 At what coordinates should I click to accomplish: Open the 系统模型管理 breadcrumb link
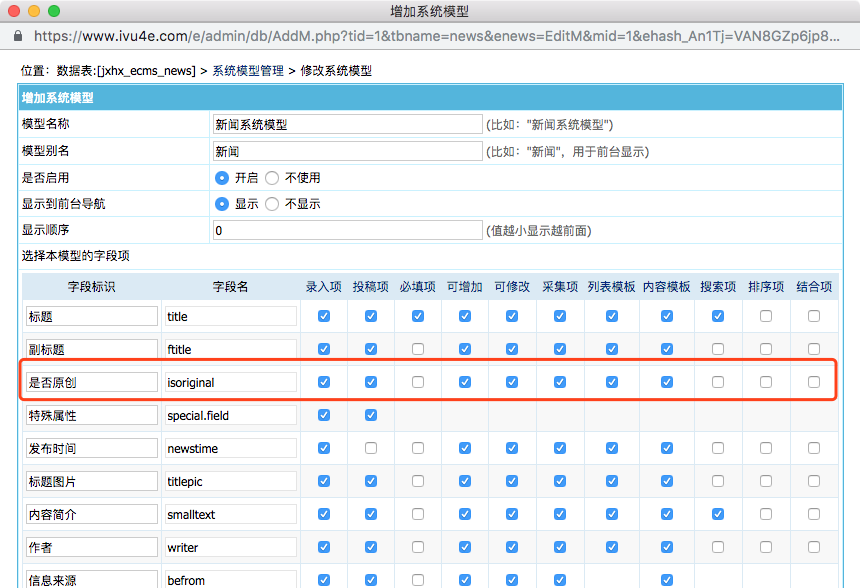pyautogui.click(x=248, y=71)
